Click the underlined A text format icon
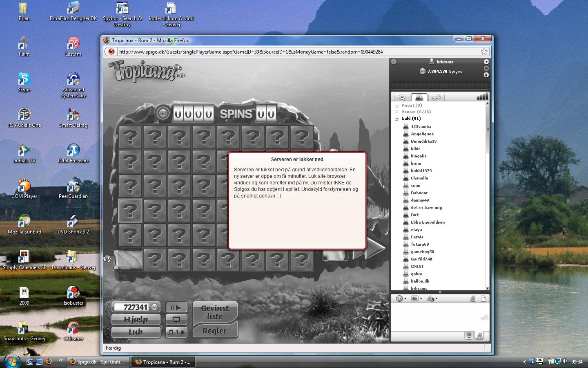This screenshot has width=588, height=368. tap(472, 298)
